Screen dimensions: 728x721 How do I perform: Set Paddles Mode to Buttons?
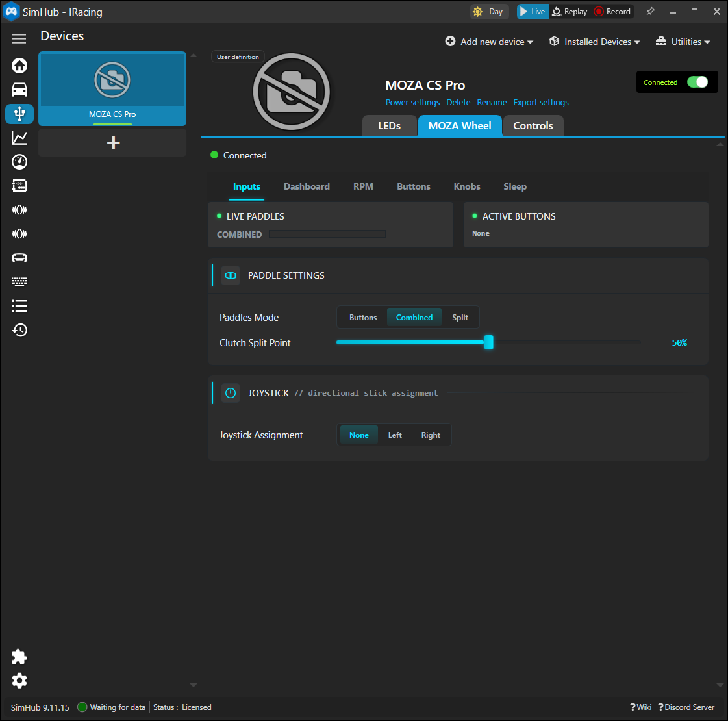tap(363, 318)
